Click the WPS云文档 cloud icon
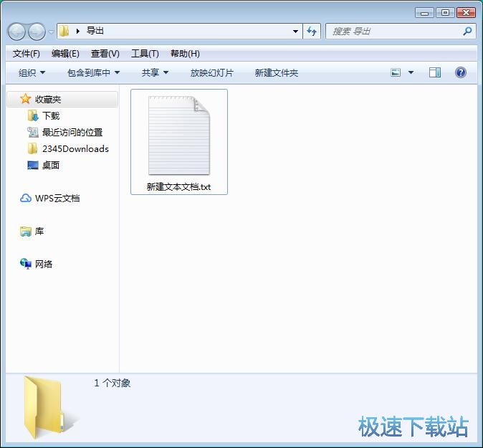 tap(26, 198)
